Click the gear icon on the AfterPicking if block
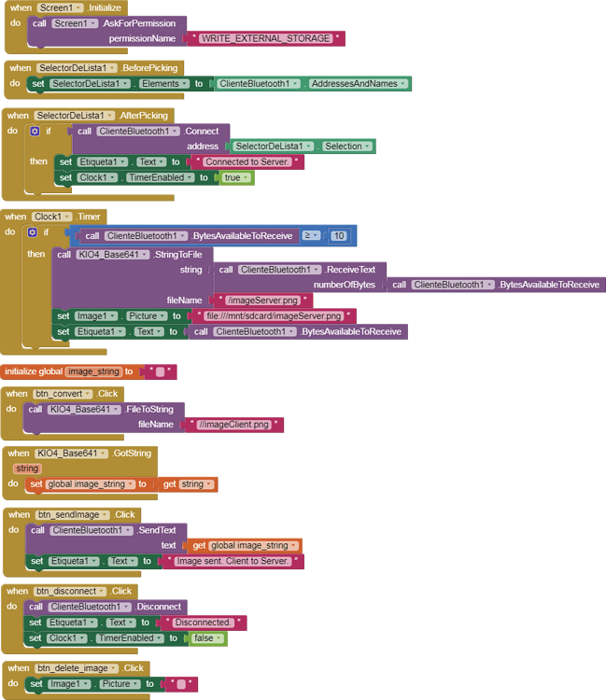Viewport: 606px width, 700px height. [x=35, y=132]
